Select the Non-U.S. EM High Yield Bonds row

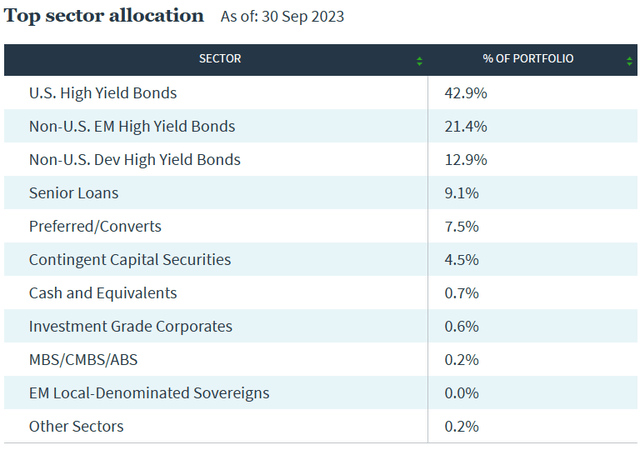(132, 126)
